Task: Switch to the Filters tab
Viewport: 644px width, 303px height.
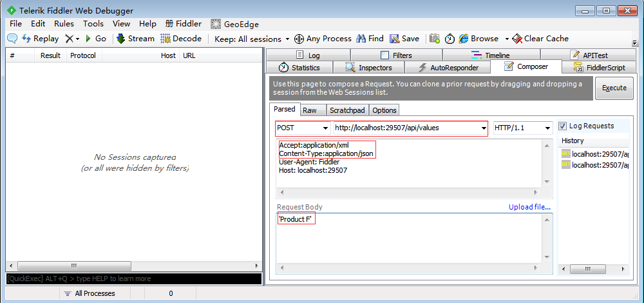Action: coord(396,55)
